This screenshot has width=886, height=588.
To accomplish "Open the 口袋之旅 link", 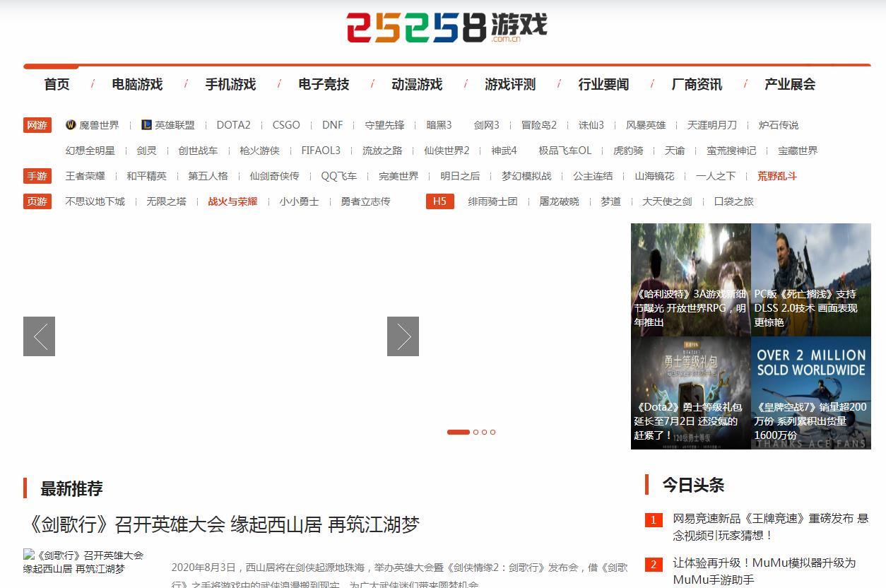I will 733,201.
